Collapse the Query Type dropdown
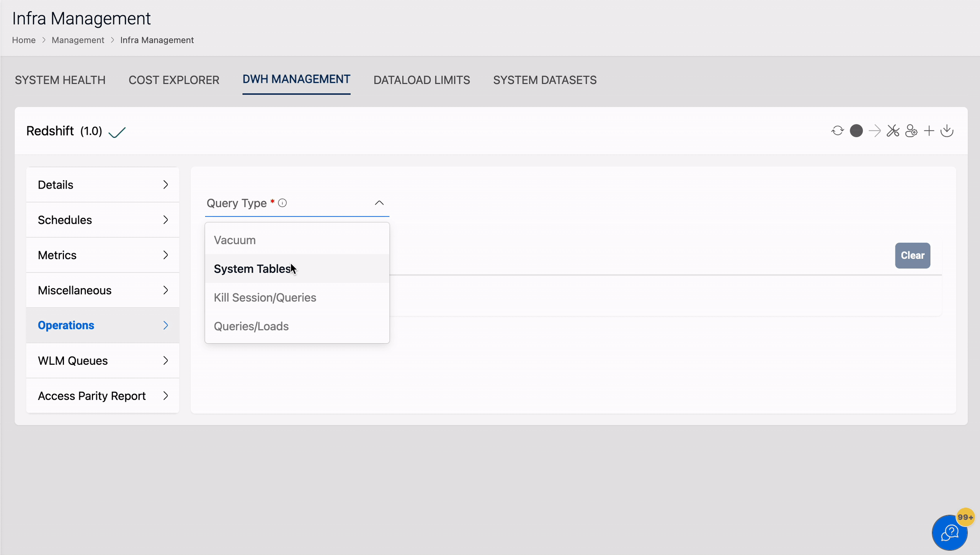Image resolution: width=980 pixels, height=555 pixels. (x=380, y=203)
